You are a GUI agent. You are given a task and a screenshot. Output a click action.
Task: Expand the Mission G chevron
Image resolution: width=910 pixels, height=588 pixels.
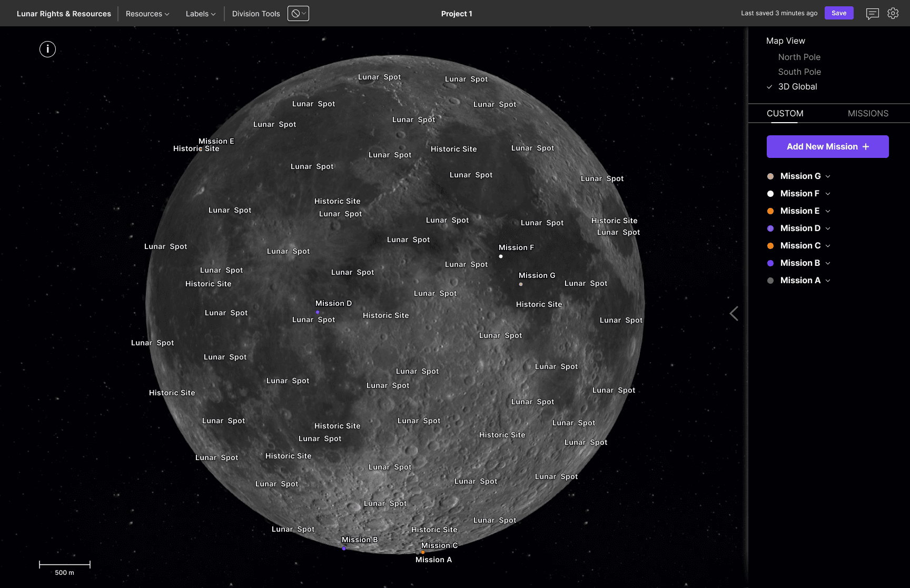tap(828, 176)
